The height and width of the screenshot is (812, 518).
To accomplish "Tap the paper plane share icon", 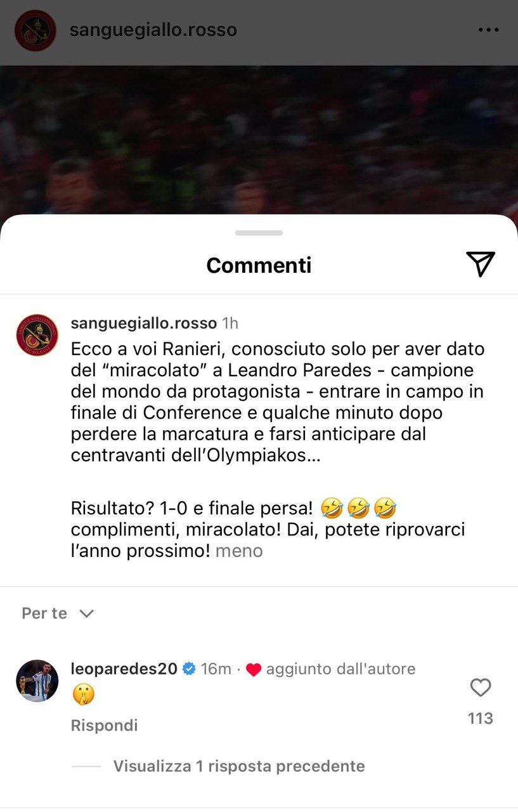I will coord(480,264).
